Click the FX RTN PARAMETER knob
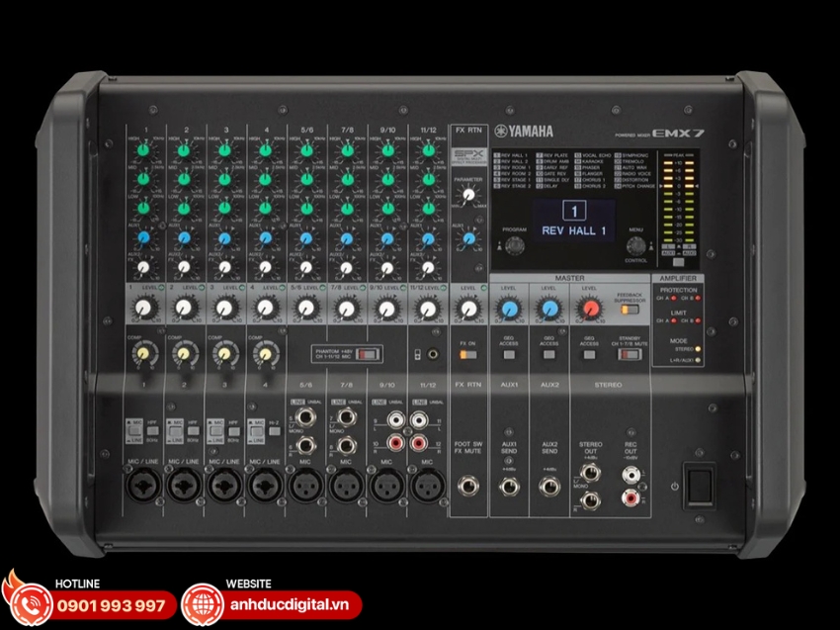The width and height of the screenshot is (840, 630). coord(466,195)
